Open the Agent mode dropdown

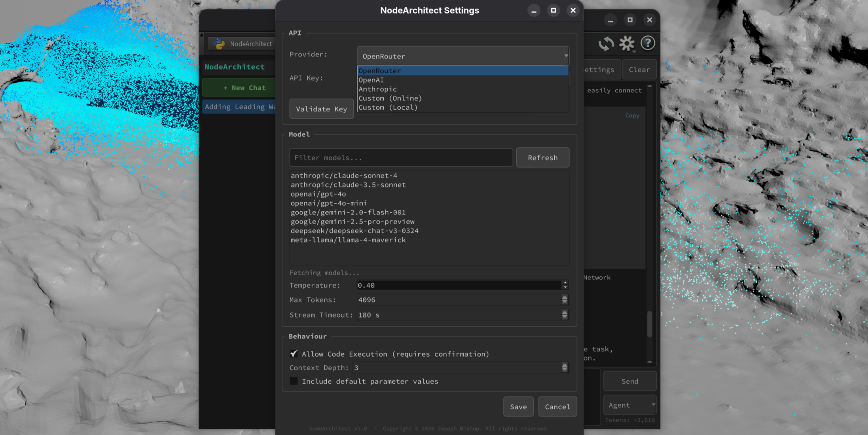click(x=629, y=405)
